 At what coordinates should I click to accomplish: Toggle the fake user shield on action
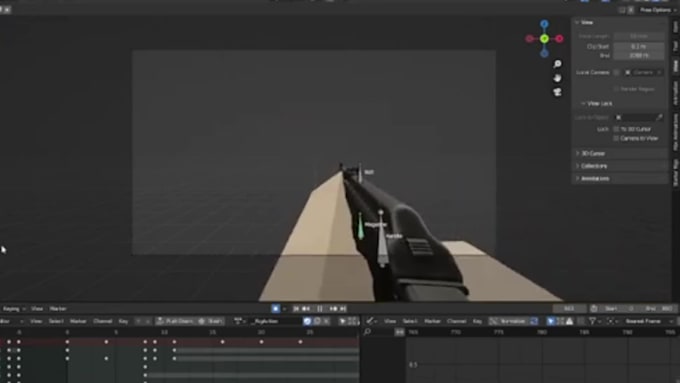pos(307,321)
